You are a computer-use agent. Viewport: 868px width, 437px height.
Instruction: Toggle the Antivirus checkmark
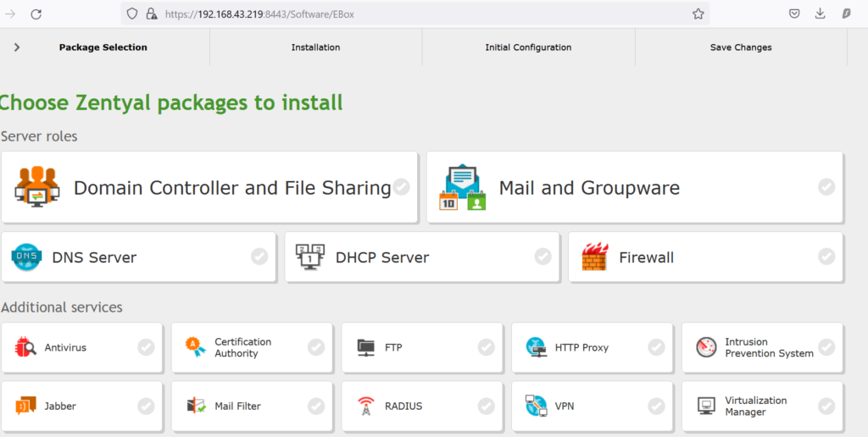click(x=146, y=347)
